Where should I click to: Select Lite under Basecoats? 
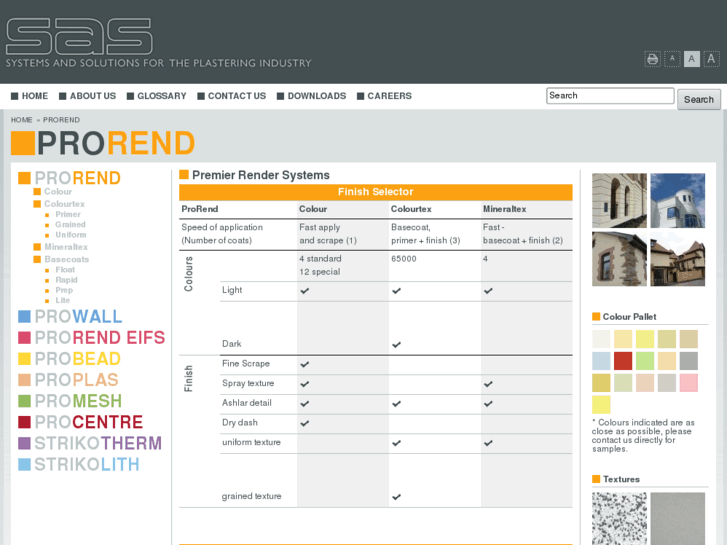[x=63, y=300]
